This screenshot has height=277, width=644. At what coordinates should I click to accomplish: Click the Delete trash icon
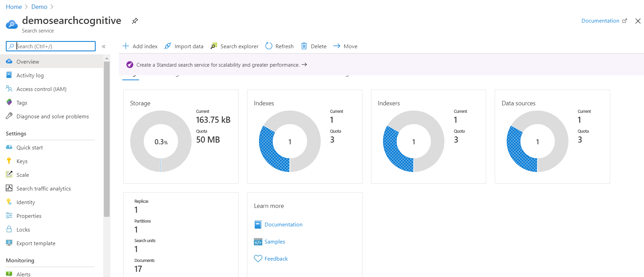(x=304, y=46)
